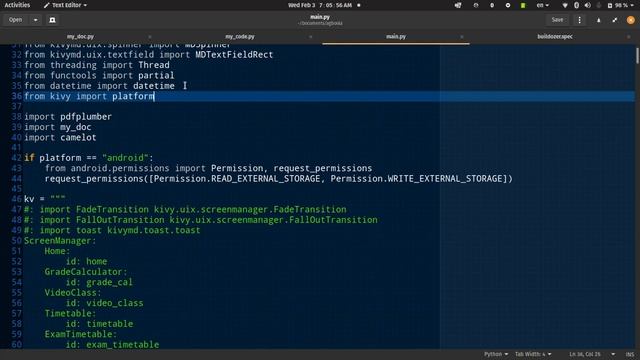Click the upward arrow icon in header bar
This screenshot has width=640, height=360.
(598, 20)
